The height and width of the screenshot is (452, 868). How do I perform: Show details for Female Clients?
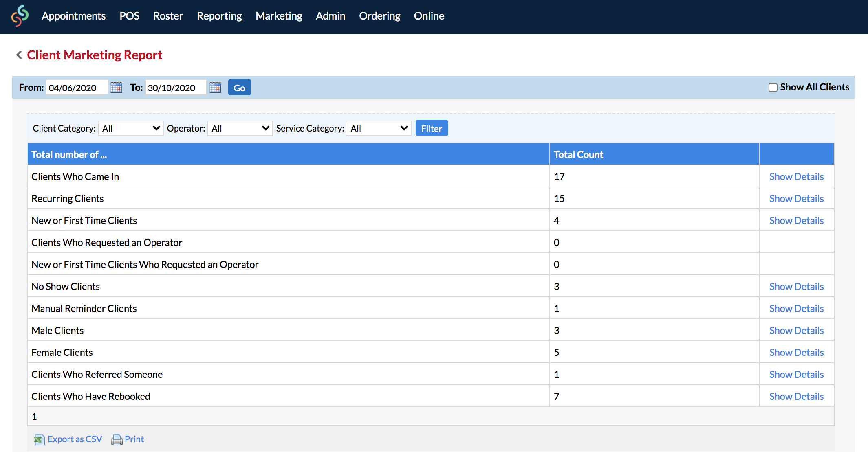coord(797,352)
